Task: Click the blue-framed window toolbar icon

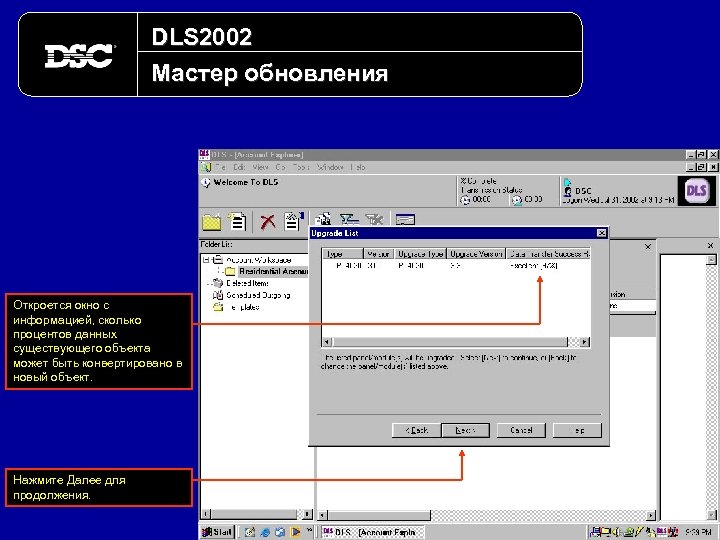Action: coord(405,220)
